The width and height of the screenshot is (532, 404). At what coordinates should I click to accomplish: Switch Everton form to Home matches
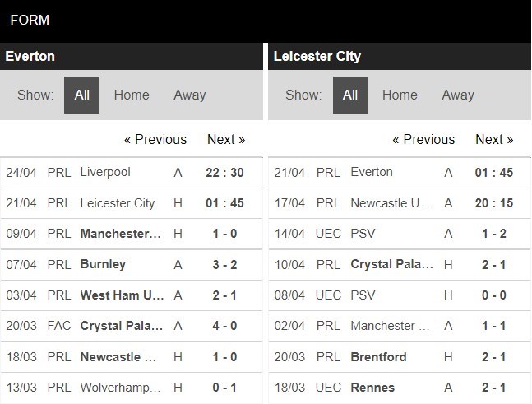[132, 95]
